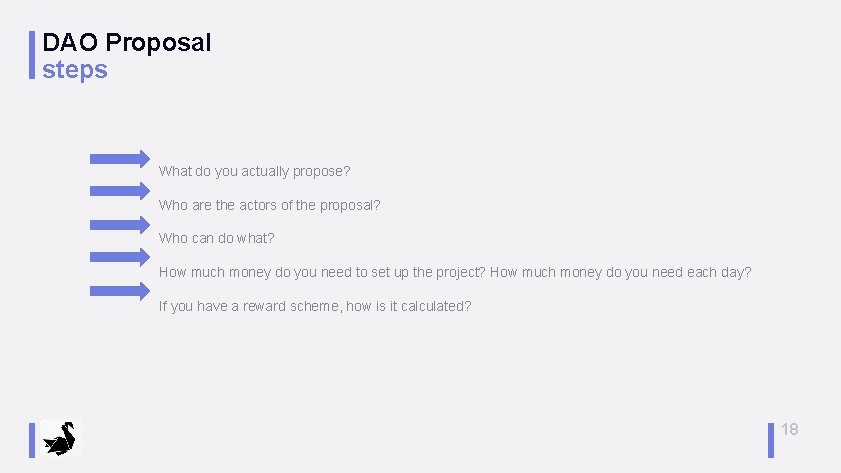Viewport: 841px width, 473px height.
Task: Select the second blue arrow from top
Action: pos(119,191)
